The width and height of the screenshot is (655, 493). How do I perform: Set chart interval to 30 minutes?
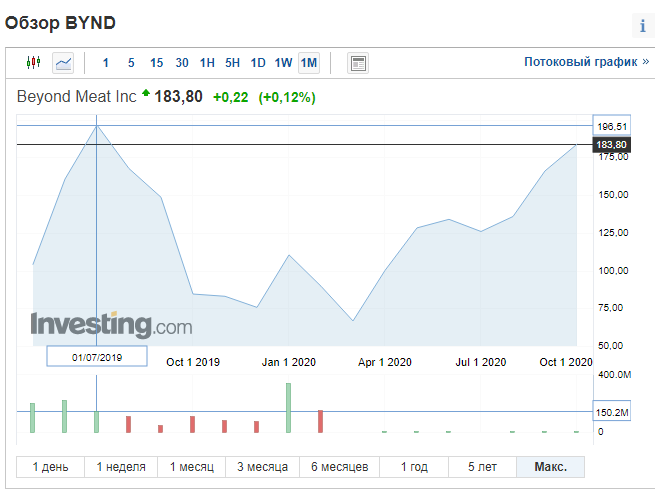pyautogui.click(x=182, y=63)
